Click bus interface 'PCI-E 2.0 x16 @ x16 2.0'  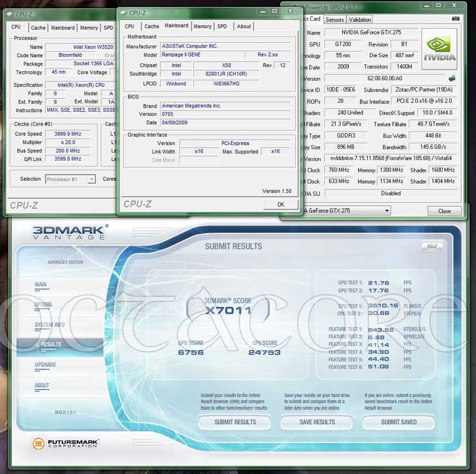[424, 101]
